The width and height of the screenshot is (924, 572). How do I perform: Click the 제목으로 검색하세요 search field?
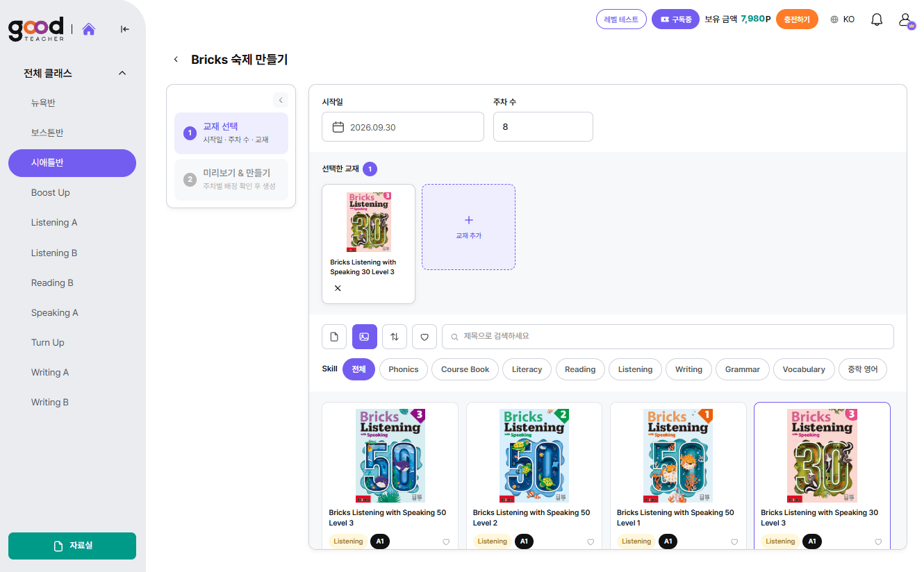click(668, 337)
